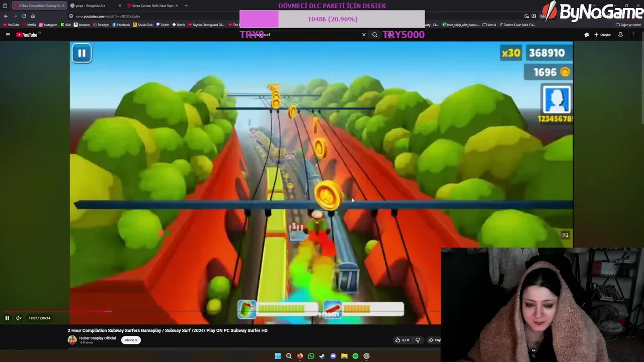Open the Twitch bookmark
Viewport: 644px width, 362px height.
[163, 25]
